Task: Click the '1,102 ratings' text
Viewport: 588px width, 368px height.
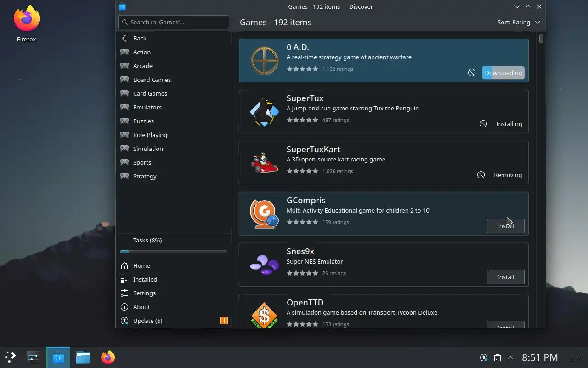Action: point(338,69)
